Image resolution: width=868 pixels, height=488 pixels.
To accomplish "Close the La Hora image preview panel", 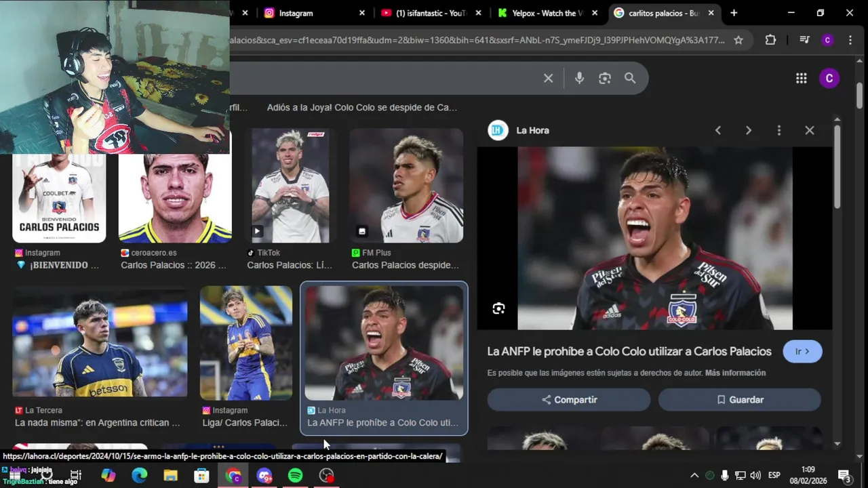I will [809, 130].
